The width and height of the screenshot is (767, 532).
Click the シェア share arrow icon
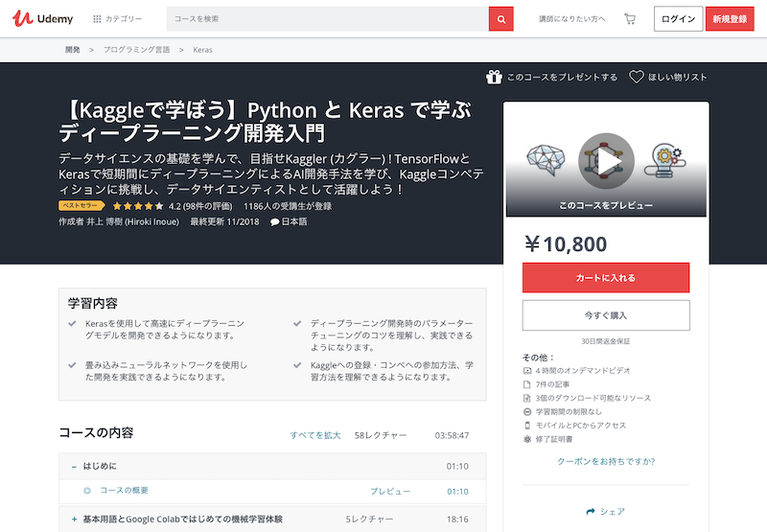click(x=591, y=512)
